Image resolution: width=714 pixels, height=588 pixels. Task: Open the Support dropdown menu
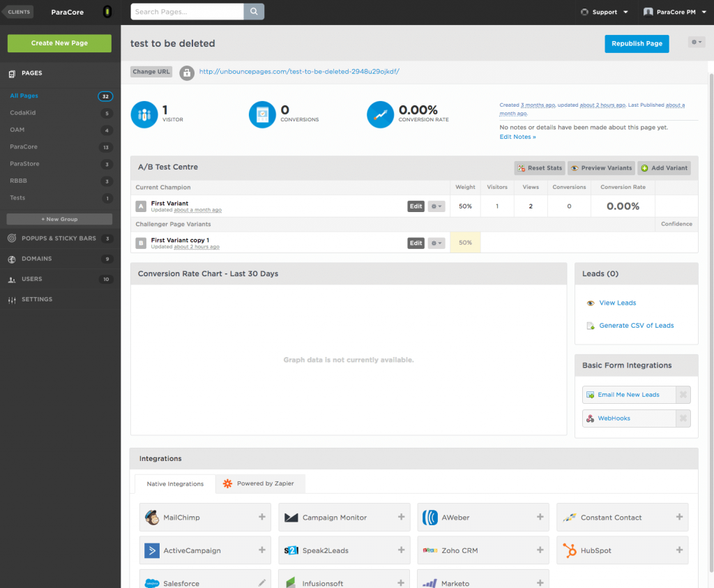pos(605,13)
